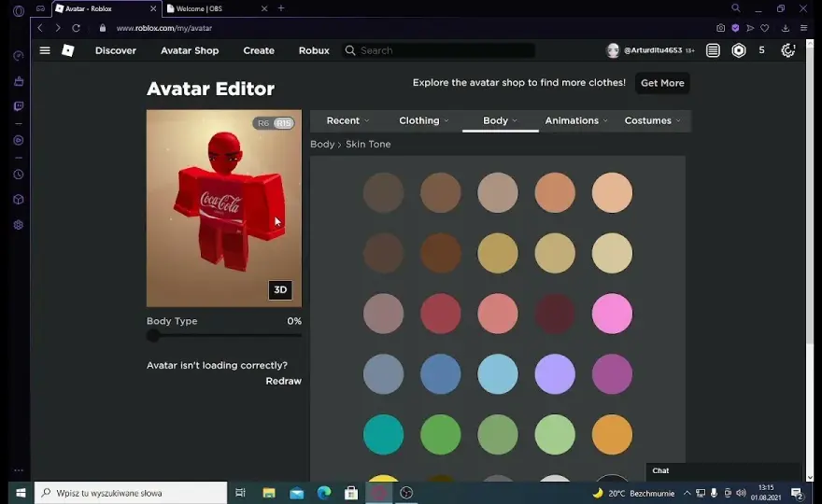Open the Robux menu item

[x=314, y=50]
